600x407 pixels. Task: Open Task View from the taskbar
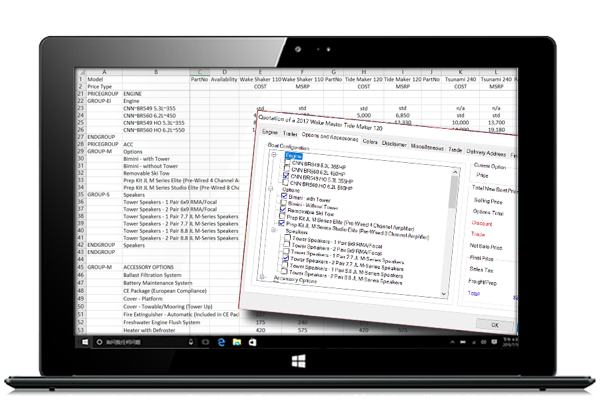coord(205,342)
